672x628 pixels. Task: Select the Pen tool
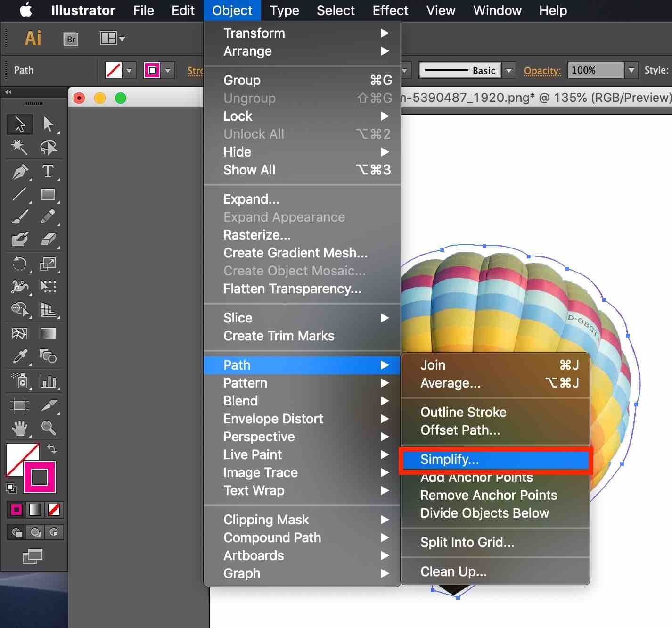pos(20,171)
